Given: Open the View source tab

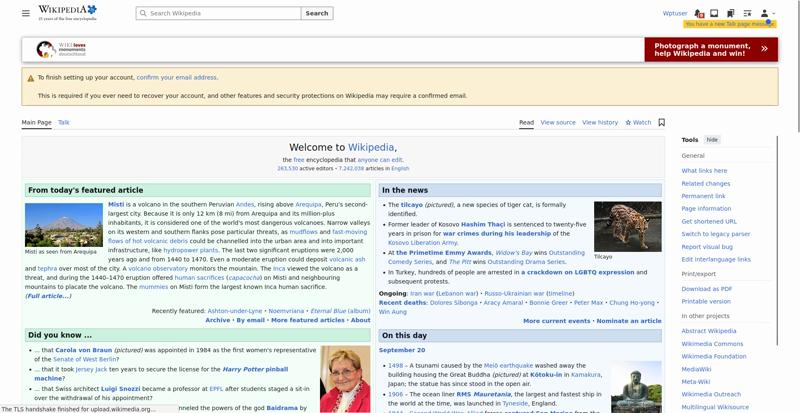Looking at the screenshot, I should click(x=558, y=123).
